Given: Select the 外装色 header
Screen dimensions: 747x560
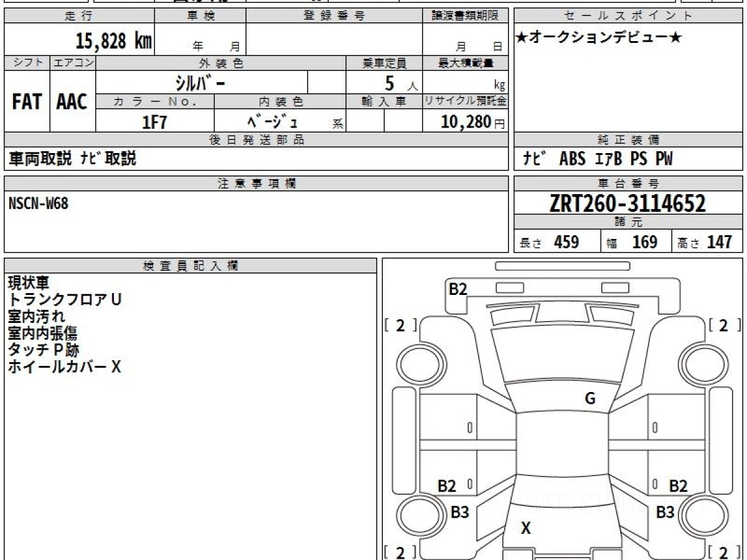Looking at the screenshot, I should (221, 63).
